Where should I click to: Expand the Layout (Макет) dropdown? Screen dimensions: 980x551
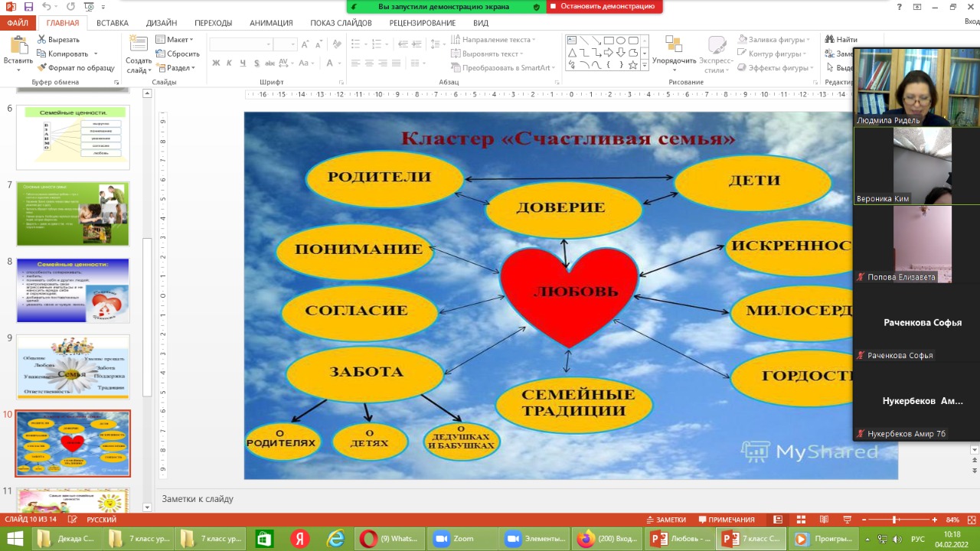176,39
